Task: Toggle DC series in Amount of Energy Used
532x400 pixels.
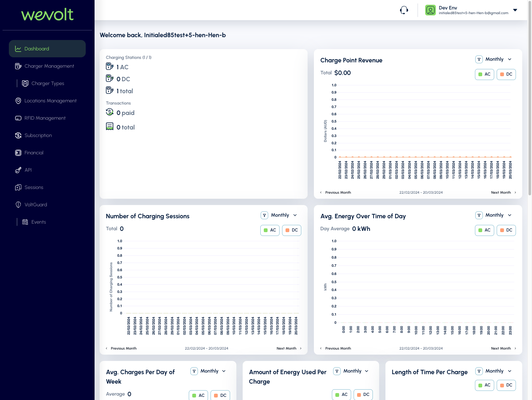Action: (363, 395)
